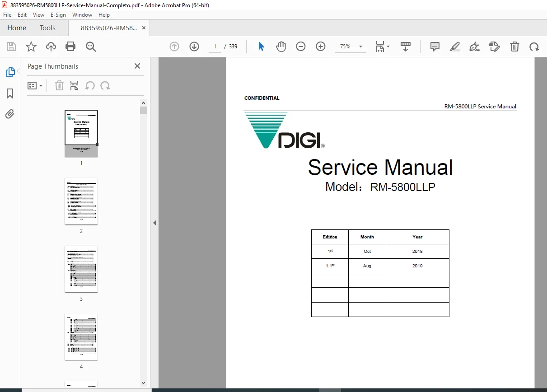Viewport: 547px width, 392px height.
Task: Rotate clockwise in thumbnails panel
Action: coord(105,85)
